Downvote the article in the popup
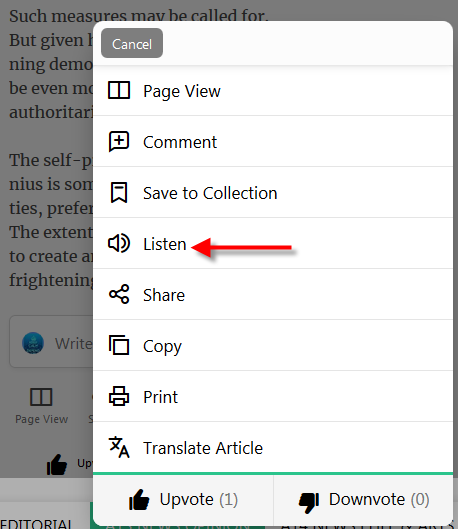This screenshot has height=529, width=458. coord(363,500)
